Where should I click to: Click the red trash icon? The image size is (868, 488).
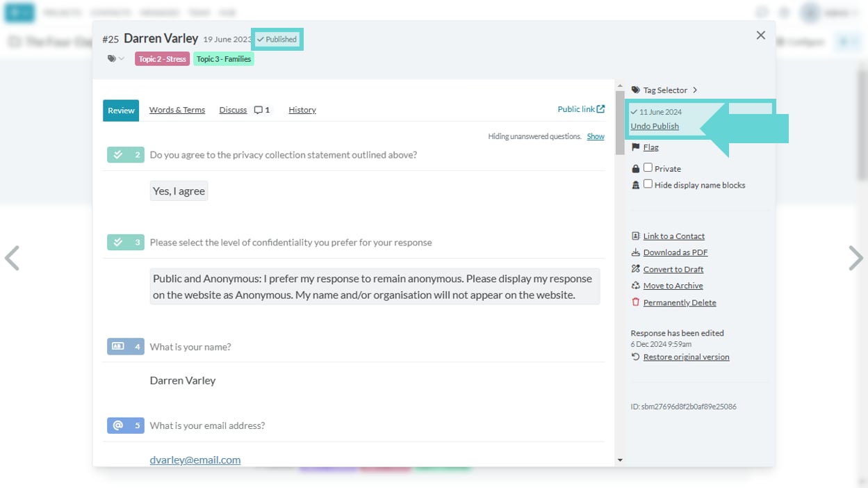pyautogui.click(x=635, y=302)
